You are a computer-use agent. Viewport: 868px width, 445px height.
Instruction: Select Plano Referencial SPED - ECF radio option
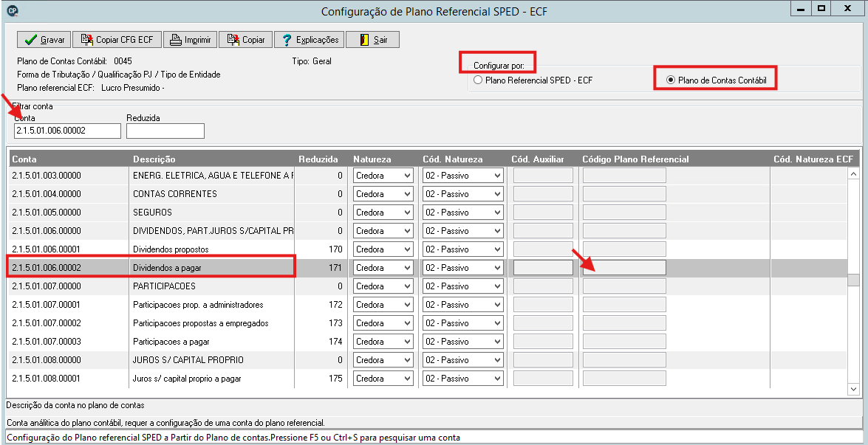[x=533, y=80]
